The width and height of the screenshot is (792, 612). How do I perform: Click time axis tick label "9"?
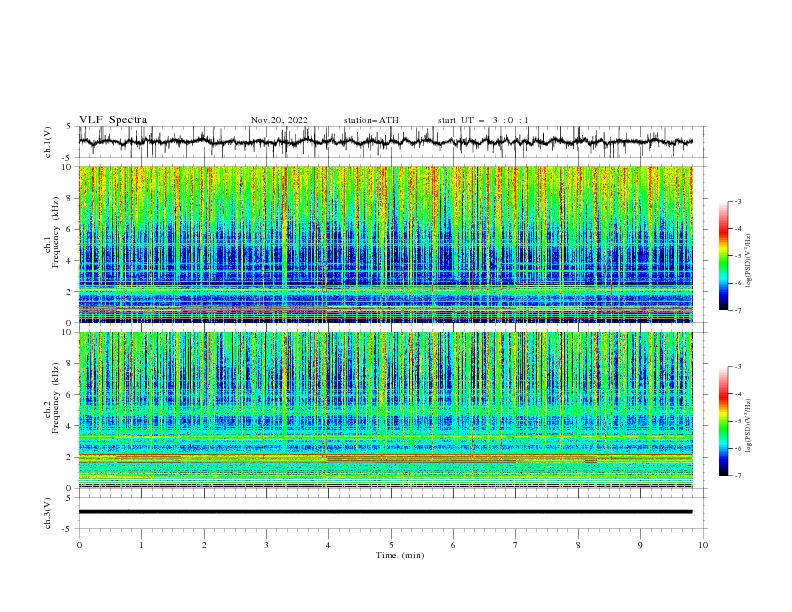click(x=640, y=545)
